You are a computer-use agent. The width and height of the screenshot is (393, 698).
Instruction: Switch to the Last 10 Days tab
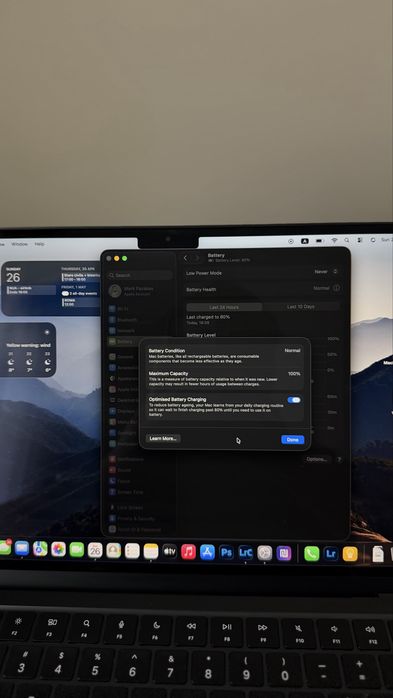pyautogui.click(x=301, y=307)
